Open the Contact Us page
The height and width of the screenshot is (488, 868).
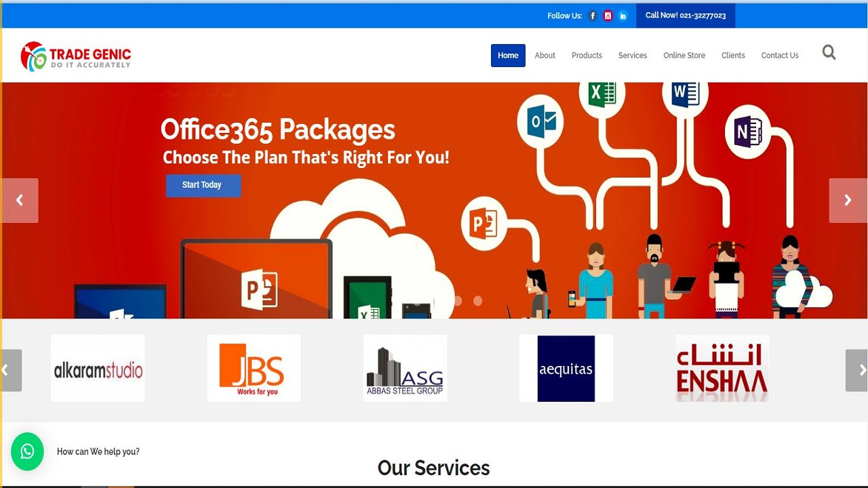point(780,56)
